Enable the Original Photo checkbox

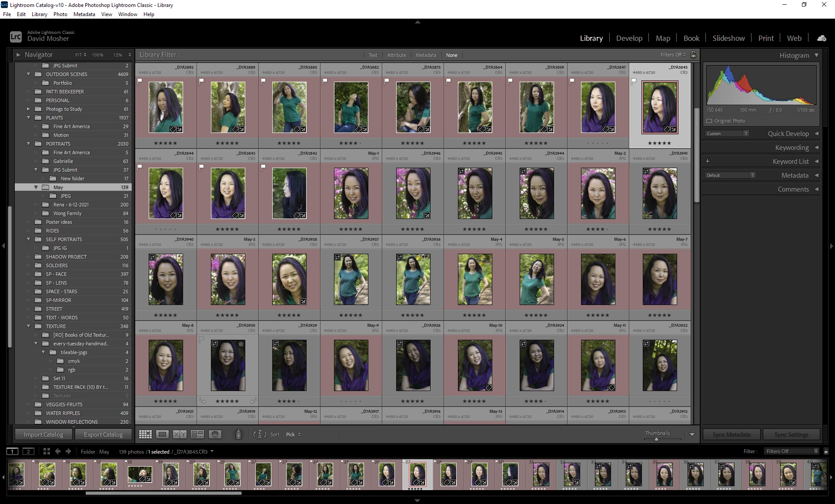[x=709, y=121]
